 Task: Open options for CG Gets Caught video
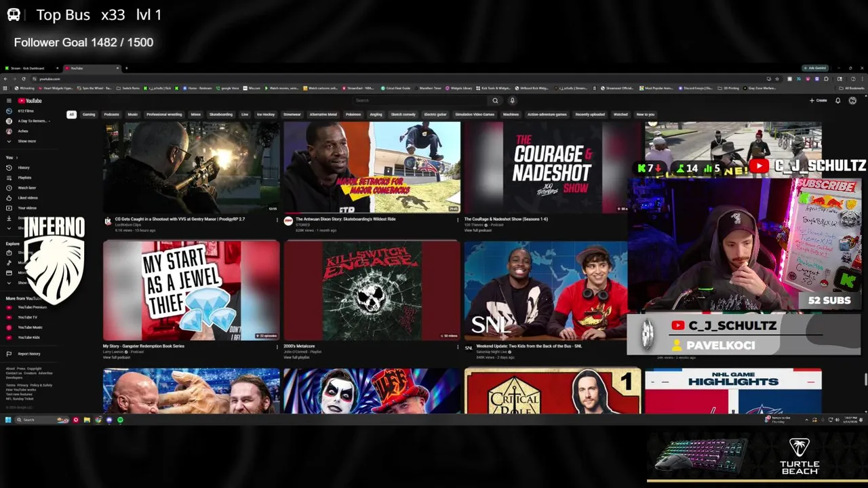tap(277, 220)
